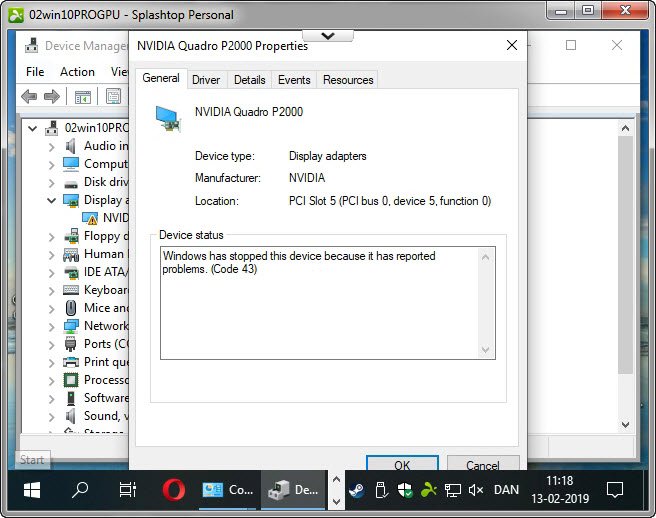656x518 pixels.
Task: Click the Disk drives icon in tree
Action: coord(71,183)
